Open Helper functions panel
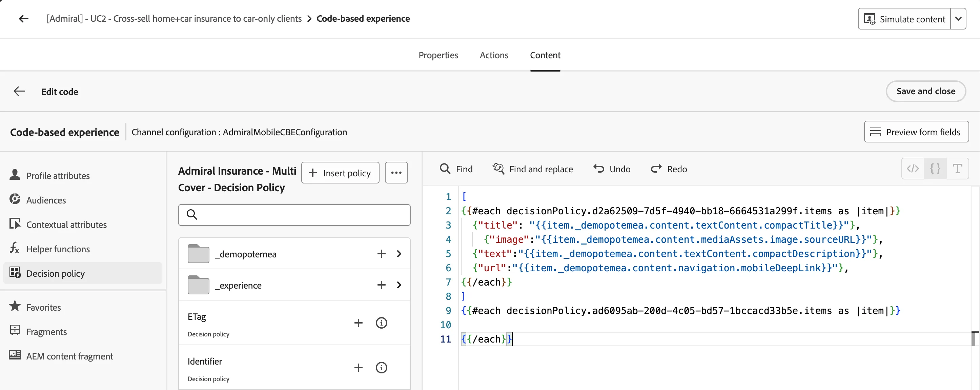Viewport: 980px width, 390px height. (50, 249)
